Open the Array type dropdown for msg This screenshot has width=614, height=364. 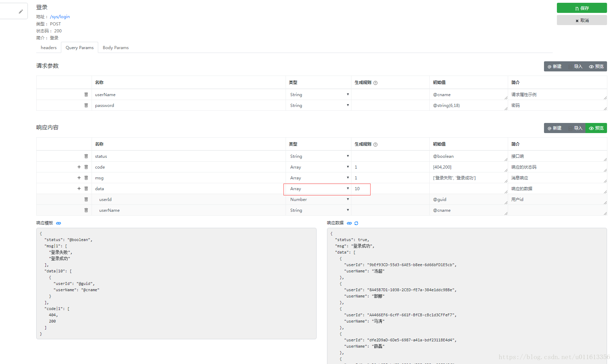point(318,178)
